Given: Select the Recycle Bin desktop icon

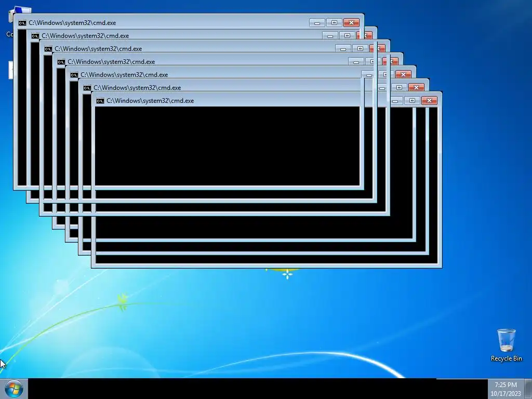Looking at the screenshot, I should [x=506, y=345].
